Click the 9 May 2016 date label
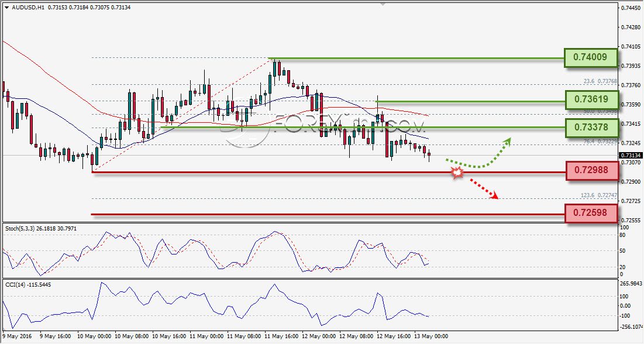This screenshot has width=644, height=344. pos(17,336)
